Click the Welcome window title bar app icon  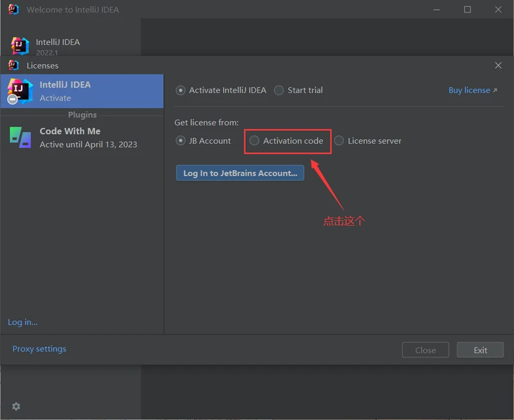13,10
